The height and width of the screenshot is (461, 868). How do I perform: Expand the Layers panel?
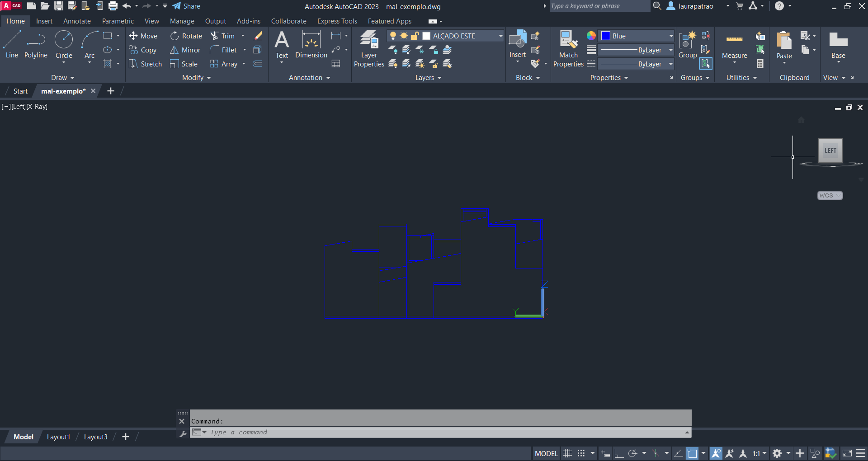(428, 78)
